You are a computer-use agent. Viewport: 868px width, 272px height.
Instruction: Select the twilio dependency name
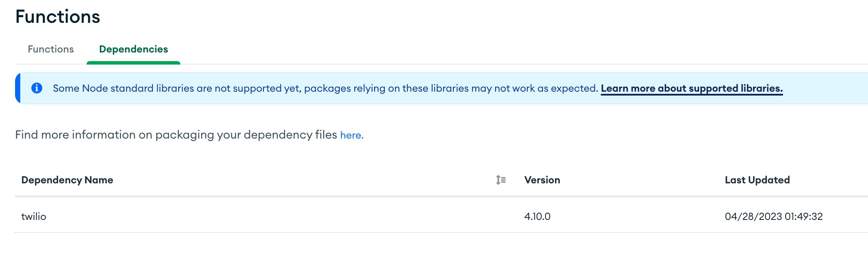[34, 216]
